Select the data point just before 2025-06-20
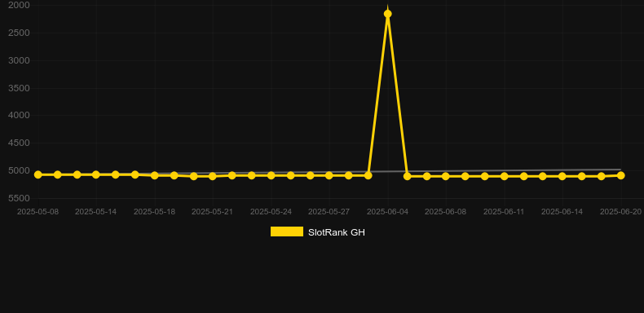This screenshot has height=313, width=644. coord(602,176)
